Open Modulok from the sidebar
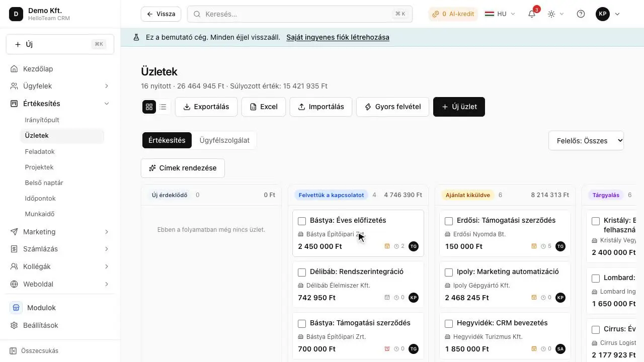 click(x=60, y=308)
